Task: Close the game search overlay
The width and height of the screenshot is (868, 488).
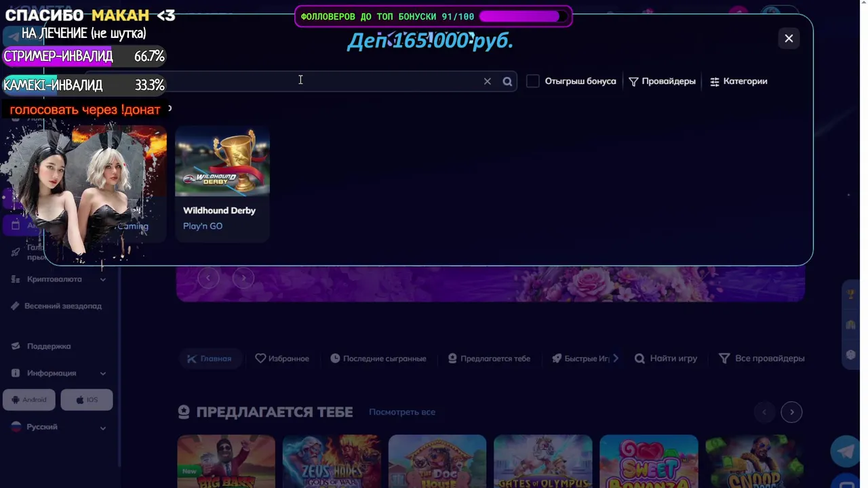Action: 789,39
